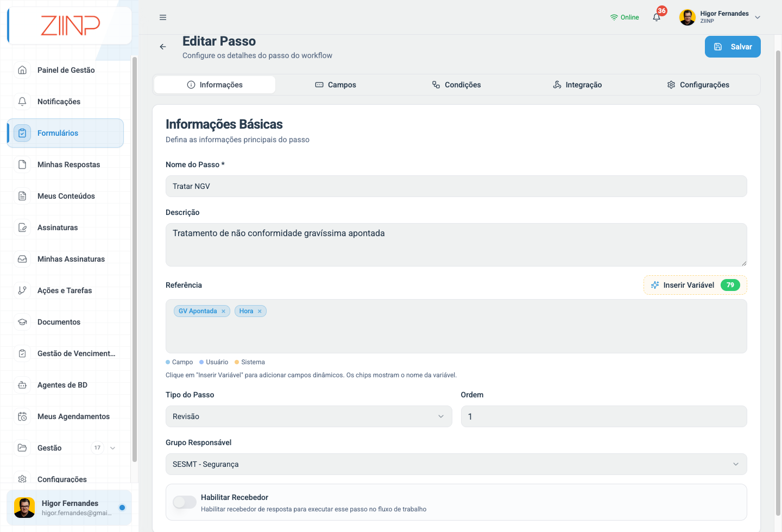Toggle the hamburger sidebar menu icon
The image size is (782, 532).
pos(163,17)
